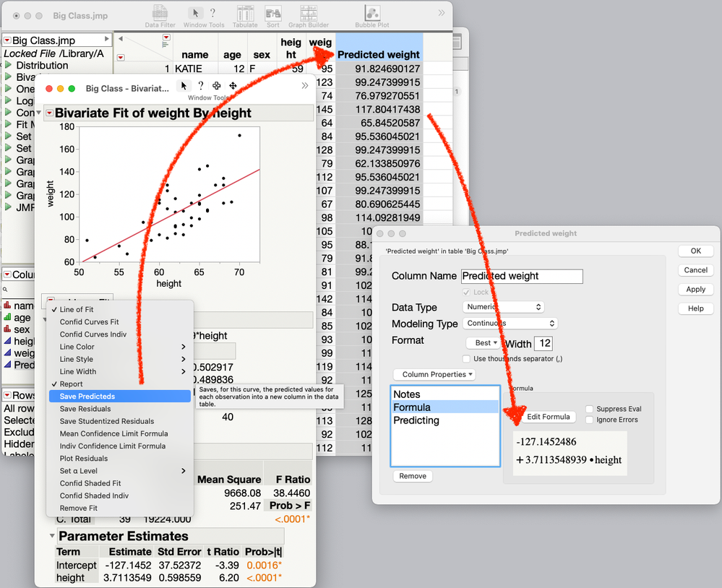Screen dimensions: 722x588
Task: Open the Column Properties dropdown
Action: [x=434, y=374]
